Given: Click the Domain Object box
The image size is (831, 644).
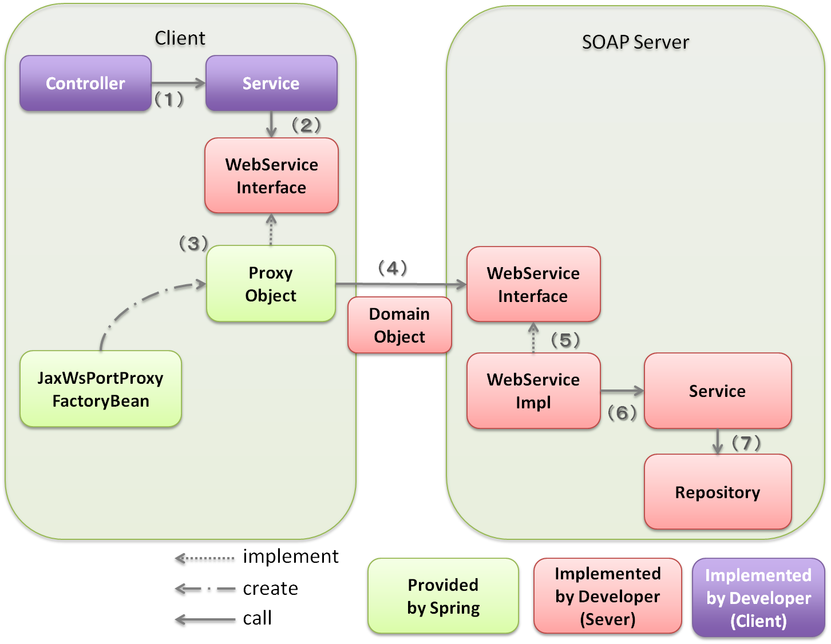Looking at the screenshot, I should coord(399,325).
